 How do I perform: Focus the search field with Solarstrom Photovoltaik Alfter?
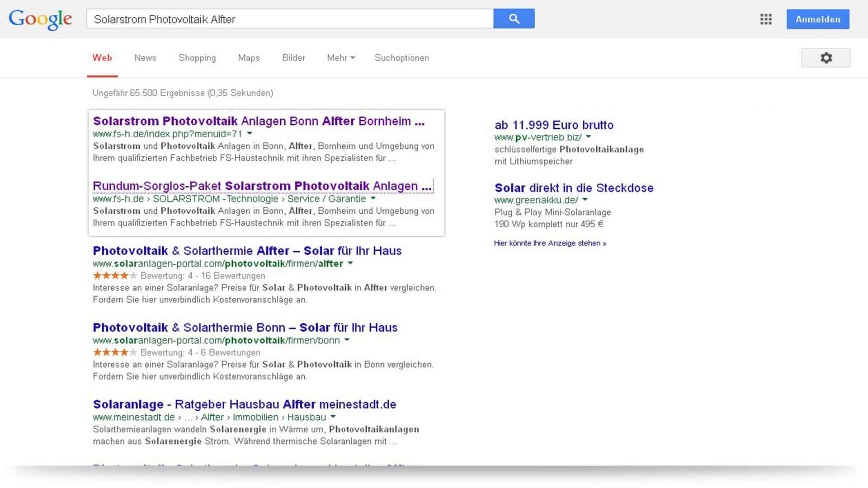pyautogui.click(x=290, y=19)
